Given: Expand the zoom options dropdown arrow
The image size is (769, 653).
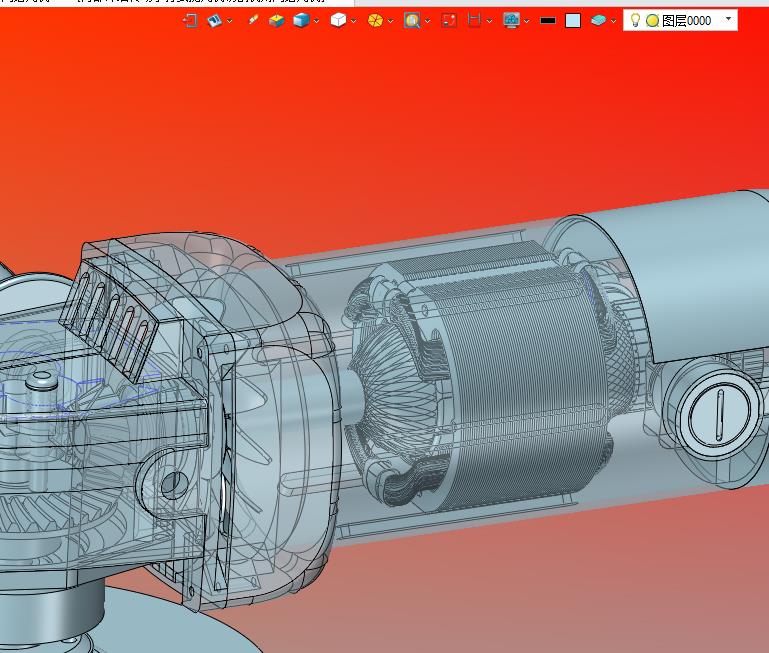Looking at the screenshot, I should click(x=428, y=21).
